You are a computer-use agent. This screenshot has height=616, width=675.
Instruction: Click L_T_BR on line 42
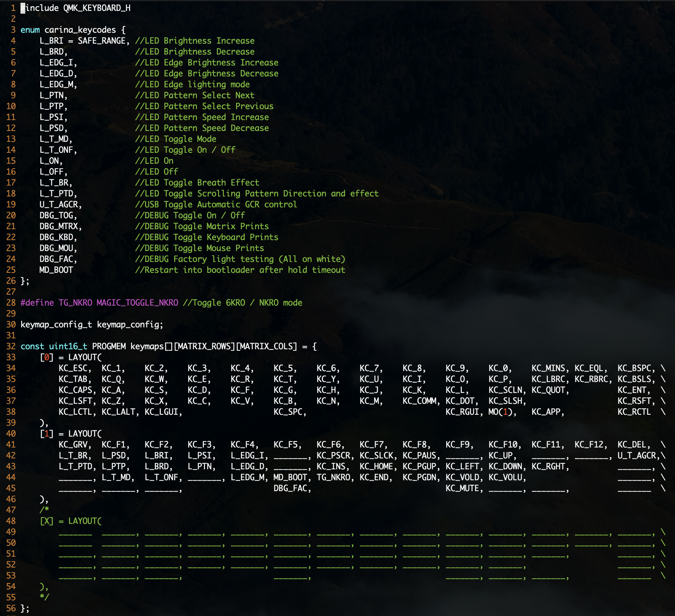pos(73,455)
